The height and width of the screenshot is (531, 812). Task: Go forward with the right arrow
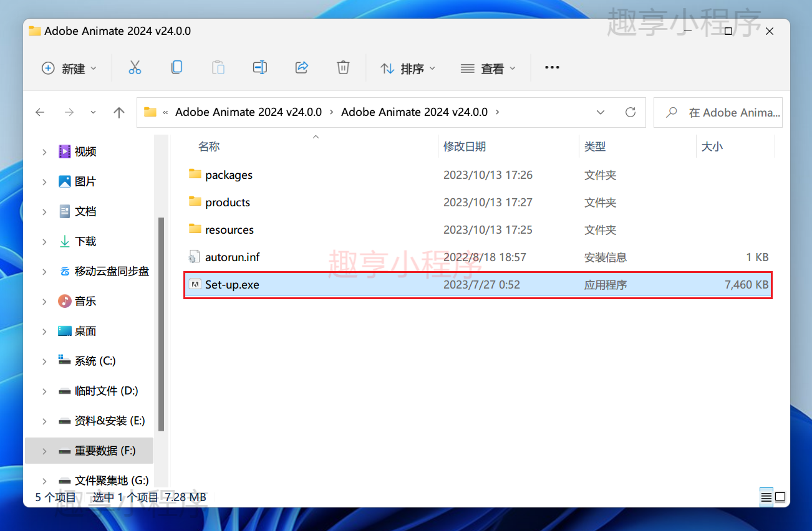coord(69,112)
